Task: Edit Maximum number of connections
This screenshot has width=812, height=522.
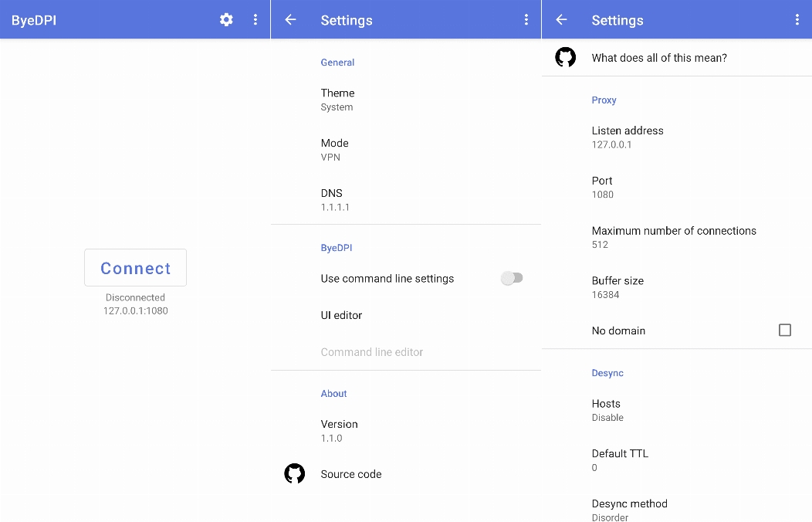Action: pos(677,237)
